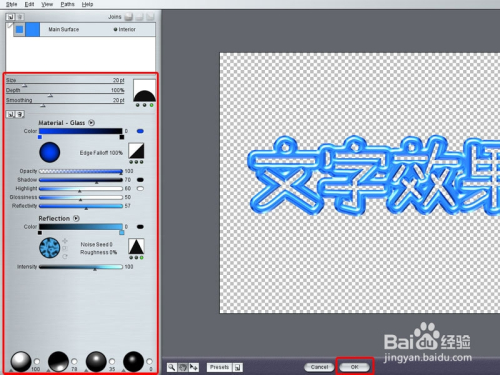Toggle the radio beside the light labeled 0
500x375 pixels.
(x=149, y=361)
